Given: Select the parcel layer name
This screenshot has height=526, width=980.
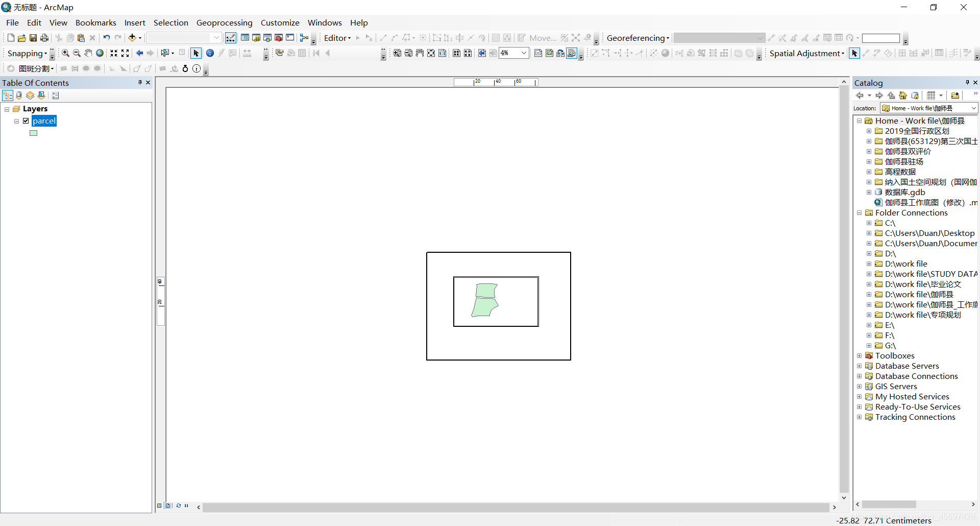Looking at the screenshot, I should tap(44, 121).
